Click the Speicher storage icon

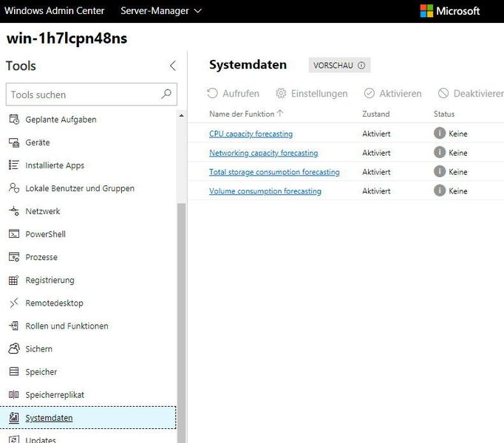pos(14,371)
